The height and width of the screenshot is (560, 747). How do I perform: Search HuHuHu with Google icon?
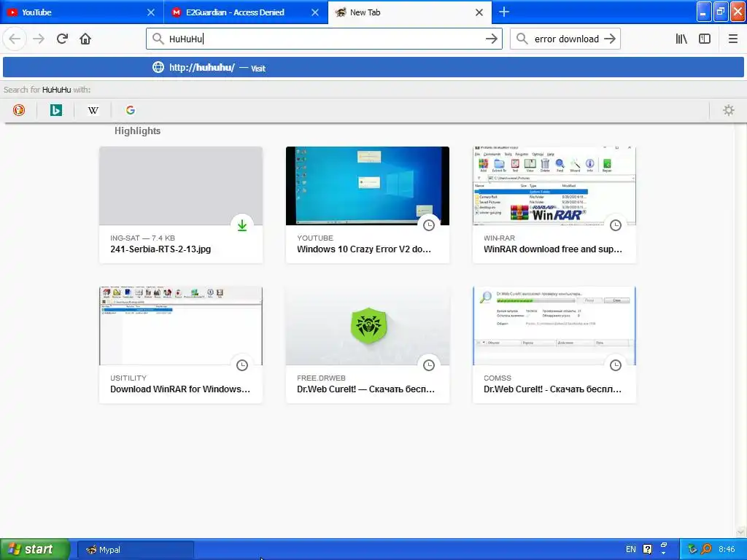pyautogui.click(x=131, y=110)
